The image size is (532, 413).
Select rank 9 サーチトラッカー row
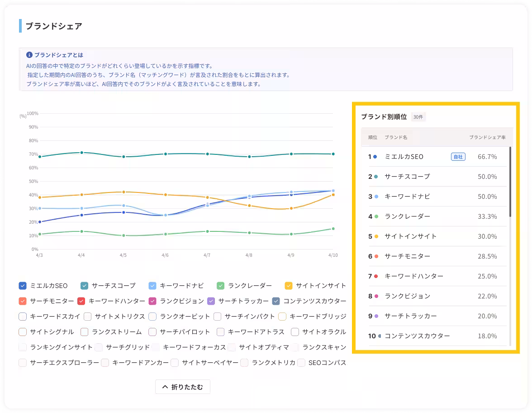[x=434, y=316]
